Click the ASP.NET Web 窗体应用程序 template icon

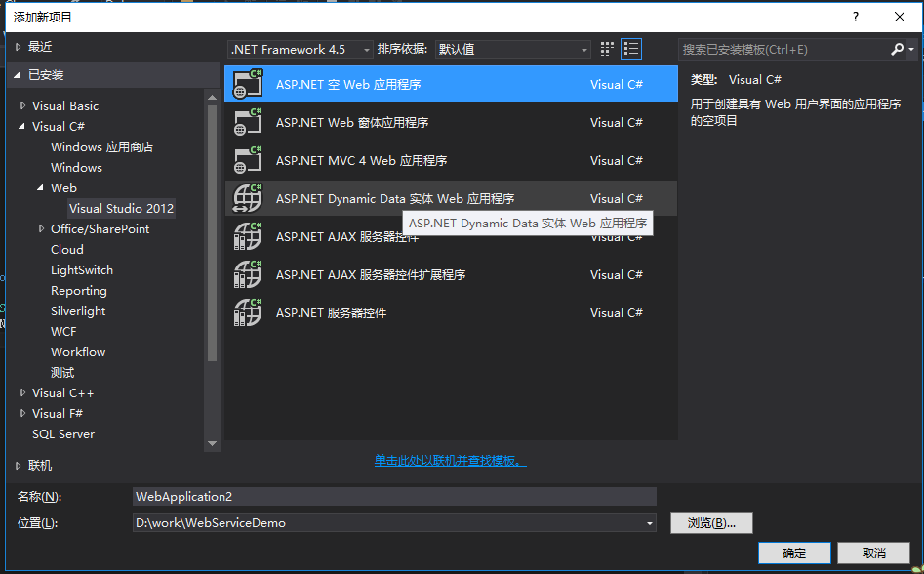248,122
